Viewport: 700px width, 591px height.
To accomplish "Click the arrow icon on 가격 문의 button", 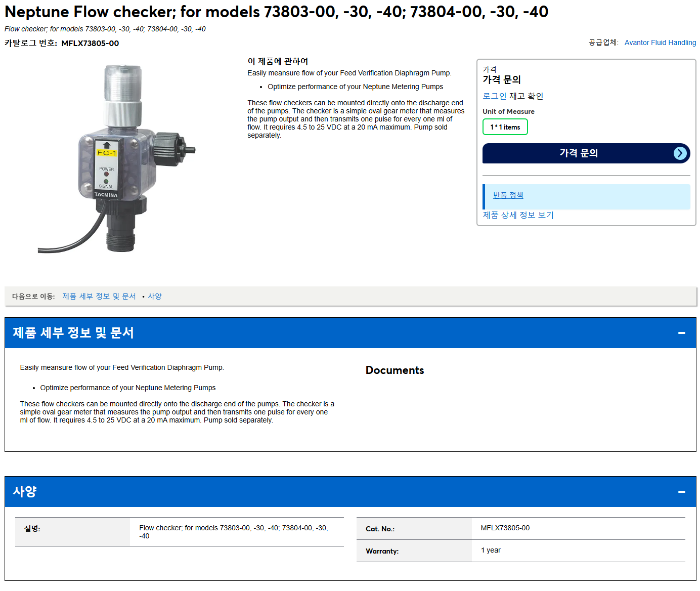I will click(680, 153).
